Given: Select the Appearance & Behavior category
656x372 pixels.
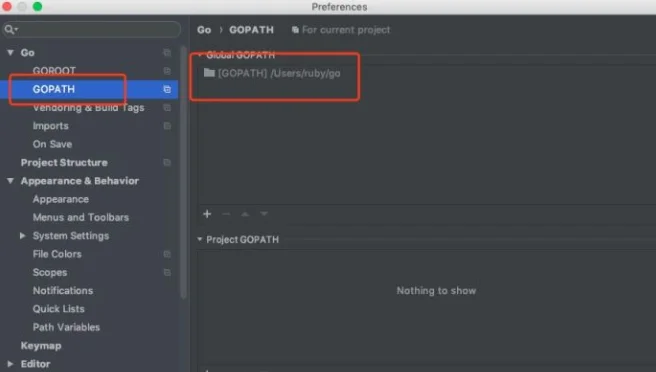Looking at the screenshot, I should 79,181.
